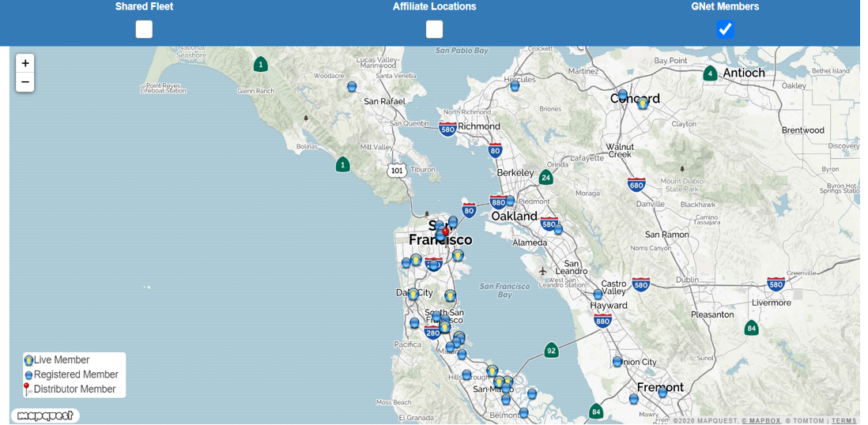The height and width of the screenshot is (425, 868).
Task: Zoom out the map with minus button
Action: click(25, 82)
